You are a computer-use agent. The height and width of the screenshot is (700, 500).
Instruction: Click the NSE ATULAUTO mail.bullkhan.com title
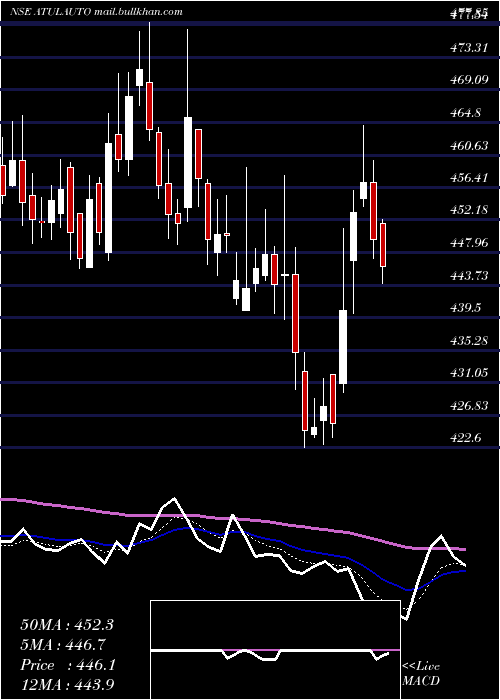pos(96,12)
